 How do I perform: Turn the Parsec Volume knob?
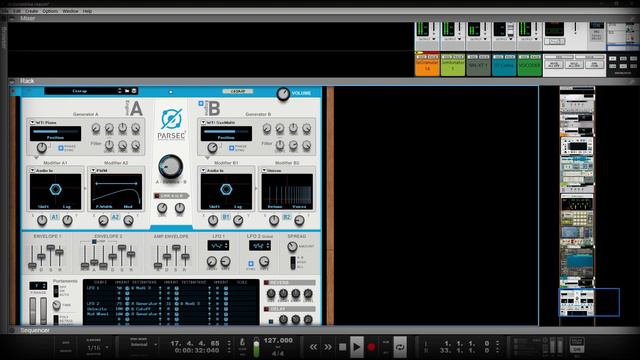pos(283,94)
